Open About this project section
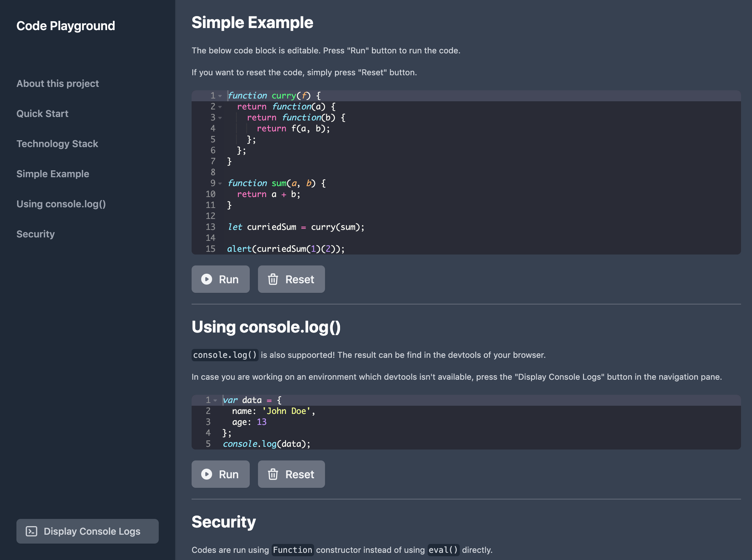Viewport: 752px width, 560px height. point(57,83)
